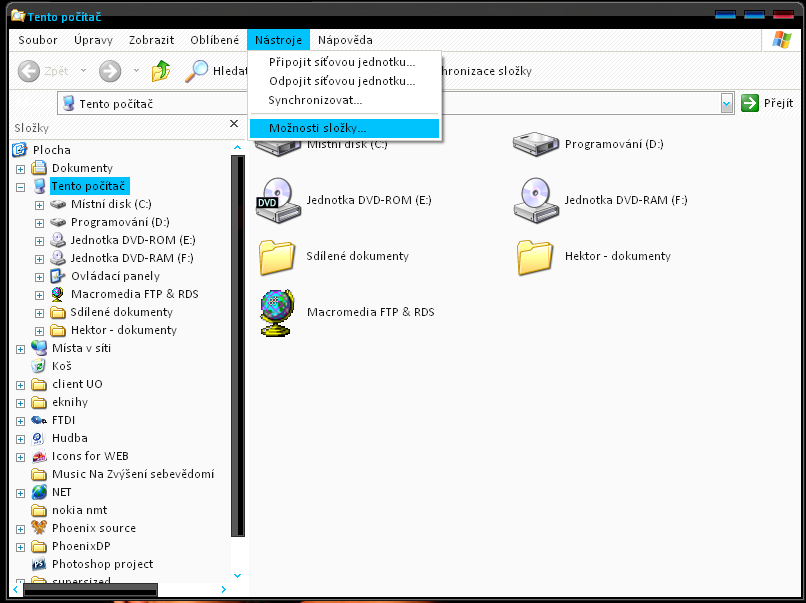Open the Úpravy menu
This screenshot has height=603, width=806.
pyautogui.click(x=93, y=40)
